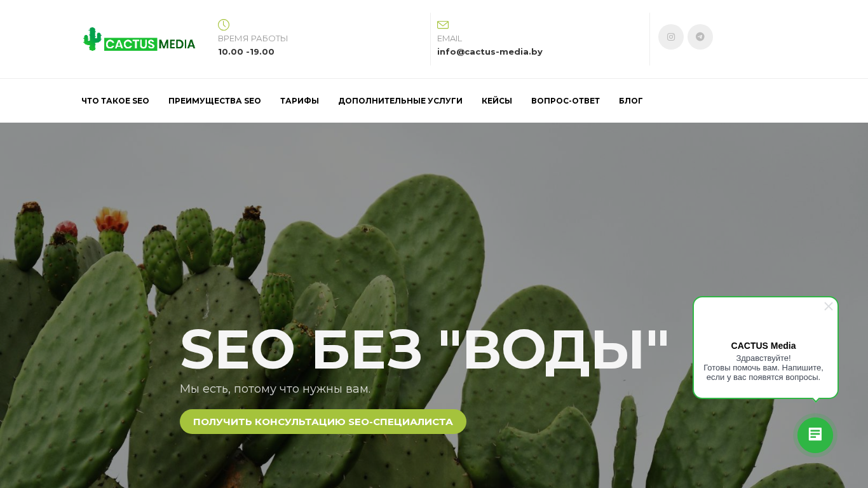Click the clock icon above working hours

pos(224,25)
